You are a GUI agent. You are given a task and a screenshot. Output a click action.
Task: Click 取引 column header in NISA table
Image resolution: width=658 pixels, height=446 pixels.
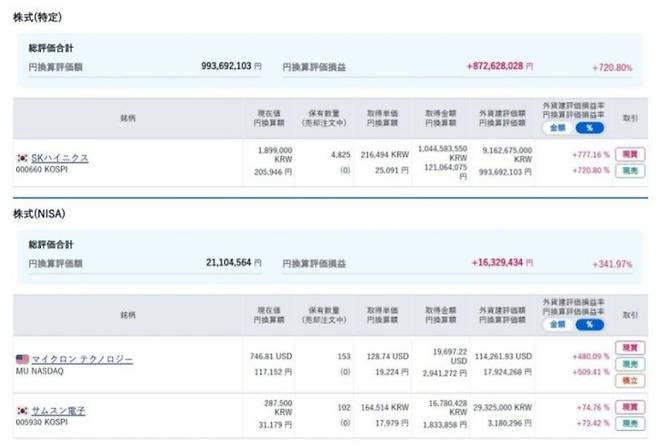tap(630, 315)
